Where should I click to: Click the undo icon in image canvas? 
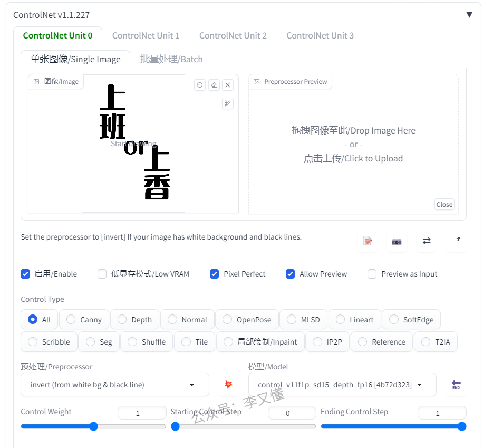coord(200,85)
